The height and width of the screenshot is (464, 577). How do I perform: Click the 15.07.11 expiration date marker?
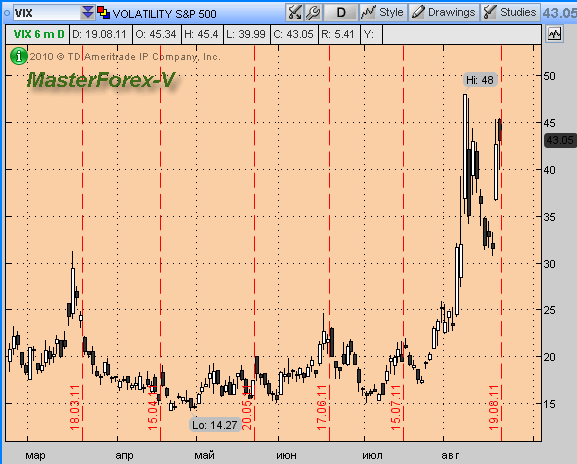pos(396,408)
